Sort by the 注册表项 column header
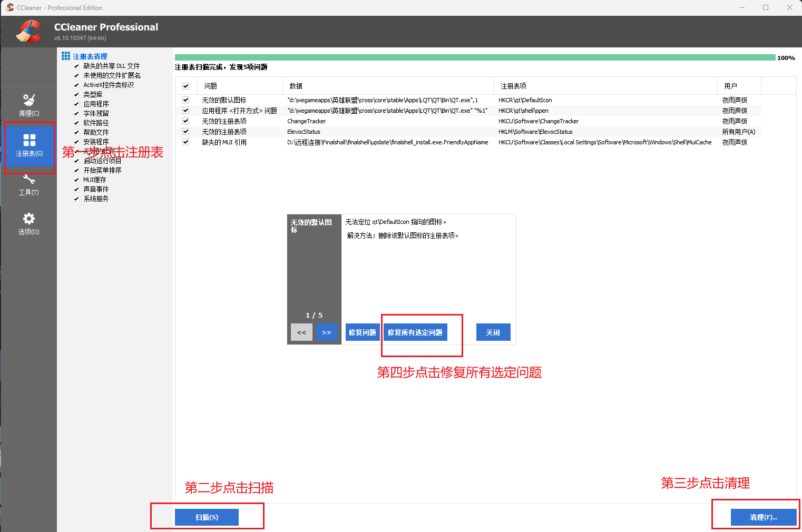The width and height of the screenshot is (802, 532). [605, 86]
